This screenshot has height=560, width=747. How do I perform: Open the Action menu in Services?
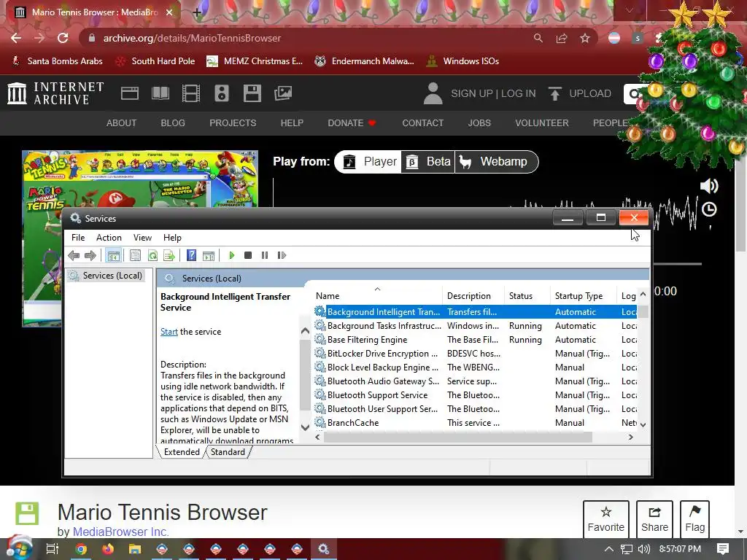coord(109,238)
